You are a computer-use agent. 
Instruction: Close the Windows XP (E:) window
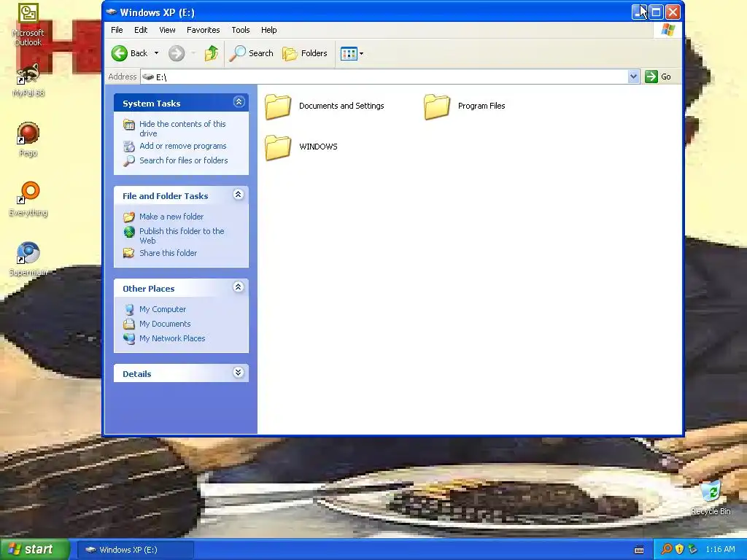pyautogui.click(x=673, y=12)
